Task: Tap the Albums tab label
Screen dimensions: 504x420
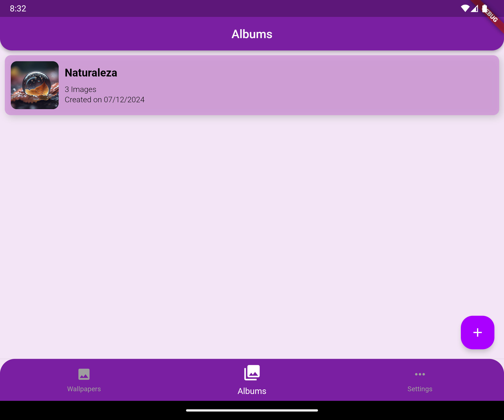Action: [x=252, y=391]
